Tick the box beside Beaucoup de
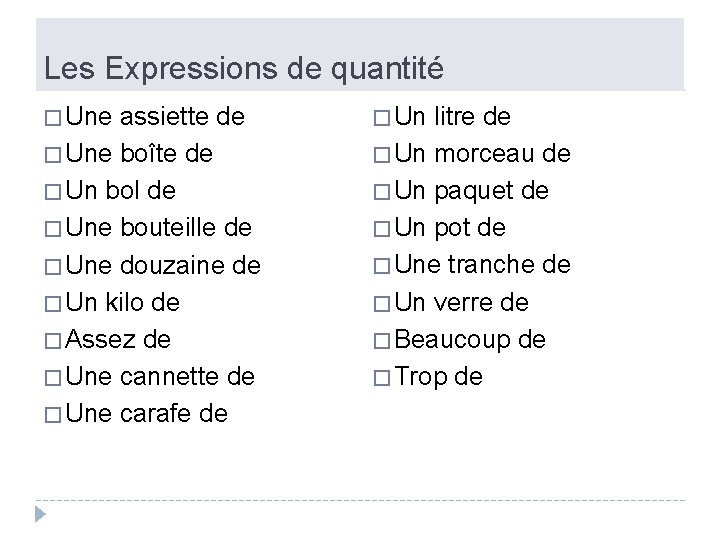Viewport: 720px width, 540px height. [382, 341]
